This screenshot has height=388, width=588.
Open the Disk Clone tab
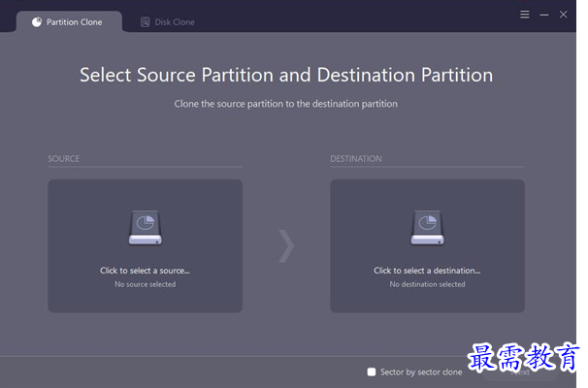167,22
